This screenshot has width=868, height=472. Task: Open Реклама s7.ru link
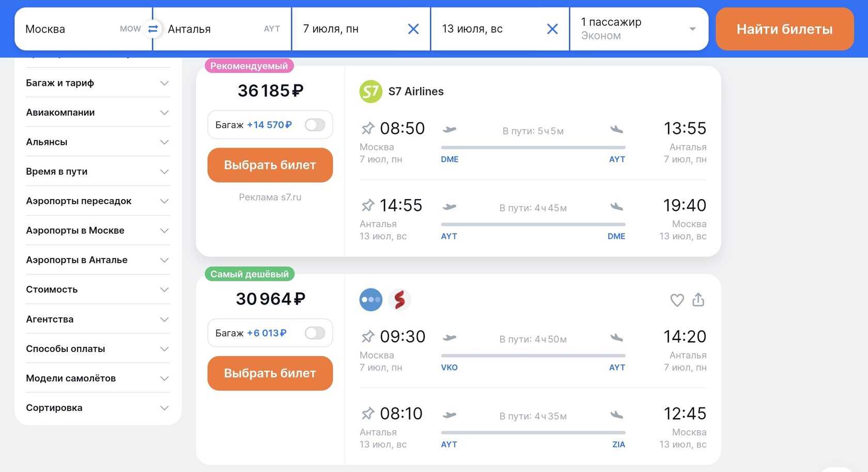click(270, 197)
